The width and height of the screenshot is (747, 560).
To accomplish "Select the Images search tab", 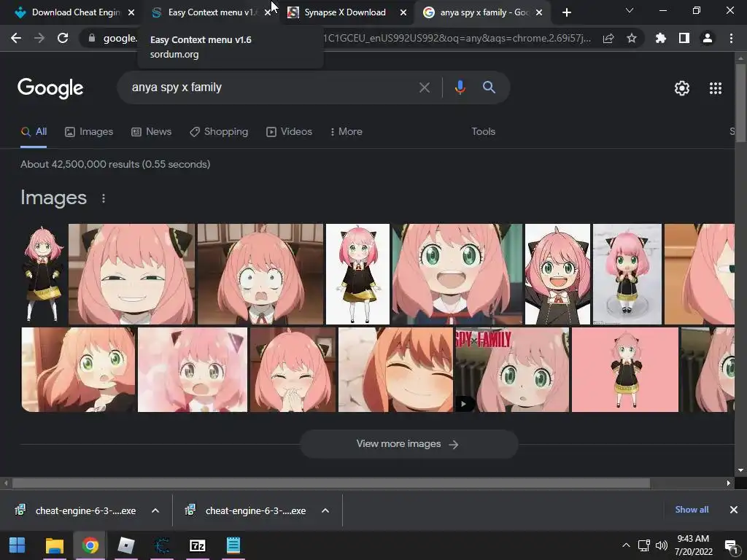I will coord(89,132).
